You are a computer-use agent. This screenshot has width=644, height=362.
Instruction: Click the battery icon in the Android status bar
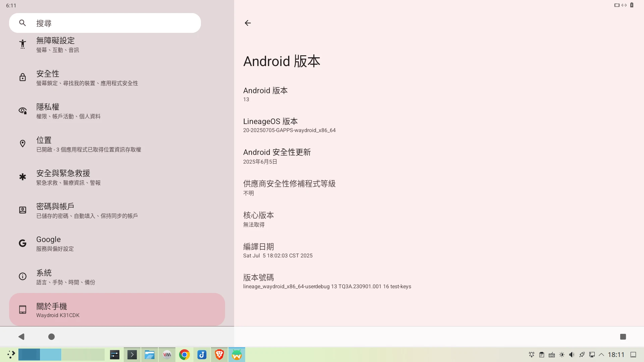632,5
